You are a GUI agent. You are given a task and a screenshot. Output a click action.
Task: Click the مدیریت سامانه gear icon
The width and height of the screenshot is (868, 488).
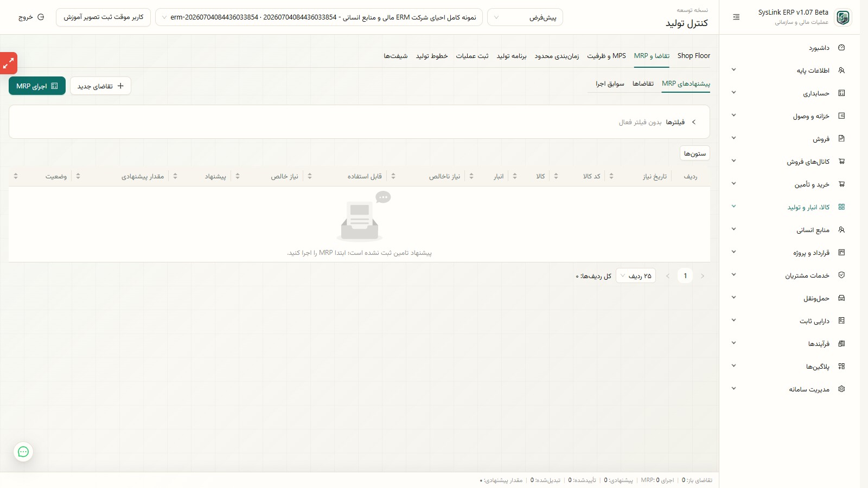pos(841,389)
